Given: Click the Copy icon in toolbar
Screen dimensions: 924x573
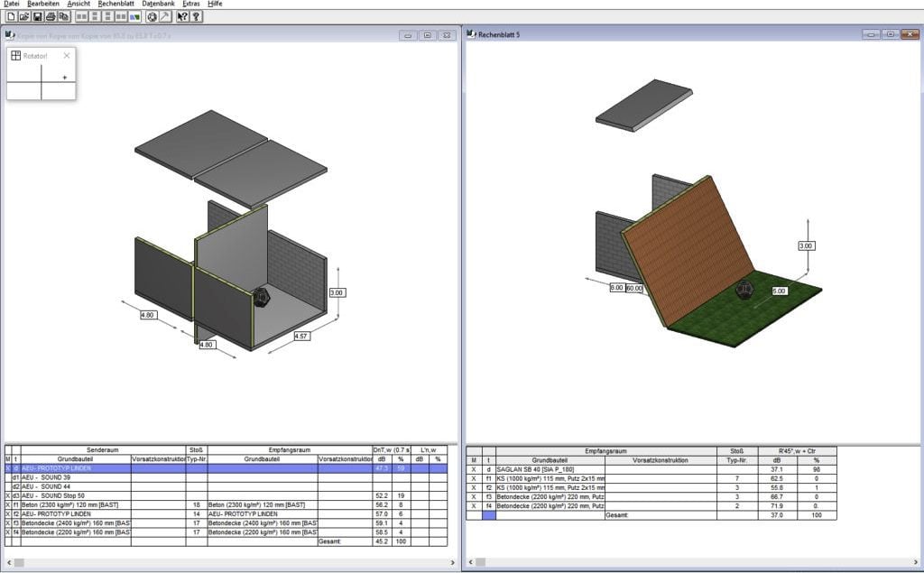Looking at the screenshot, I should click(x=63, y=16).
